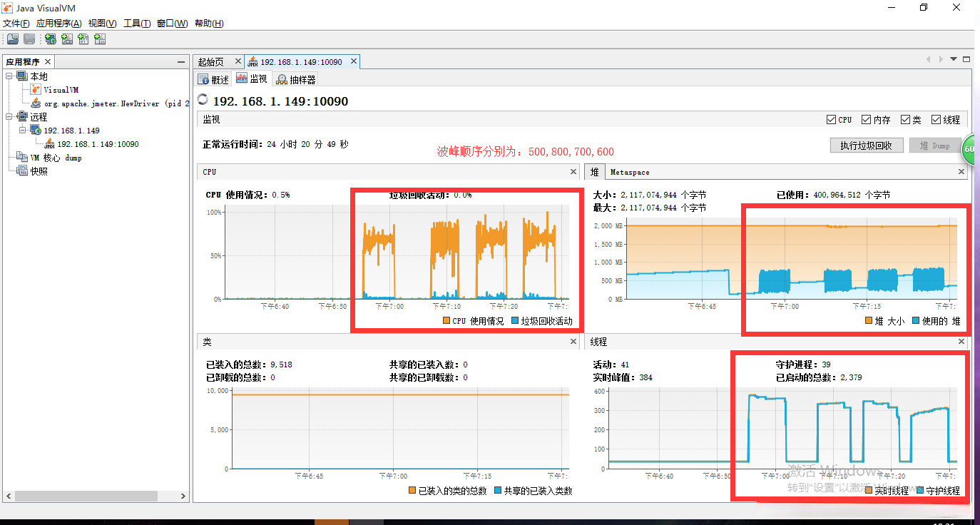Open the 视图(V) menu
Viewport: 980px width, 525px height.
pos(102,24)
